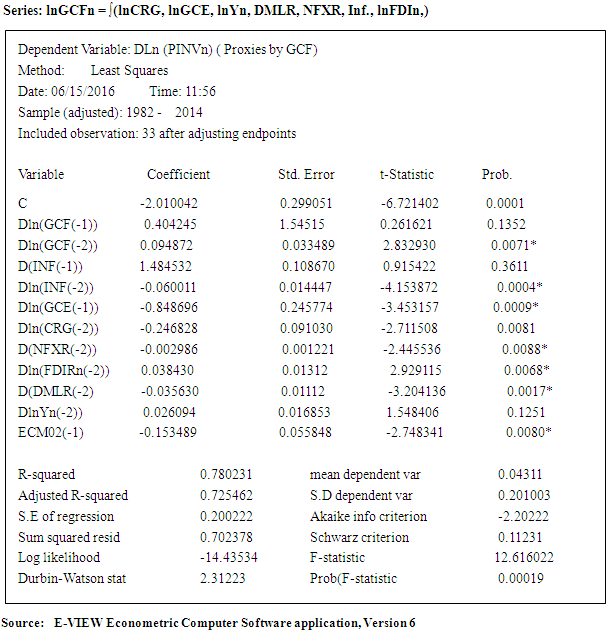Click the 'Variable' column header

point(41,174)
